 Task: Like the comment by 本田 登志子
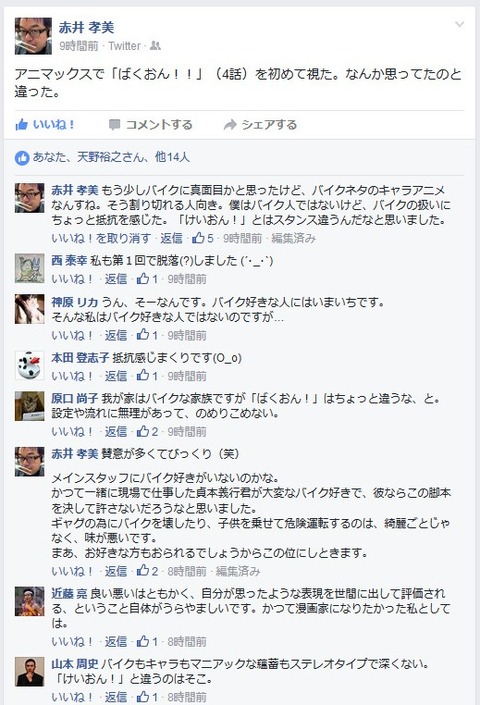click(71, 376)
